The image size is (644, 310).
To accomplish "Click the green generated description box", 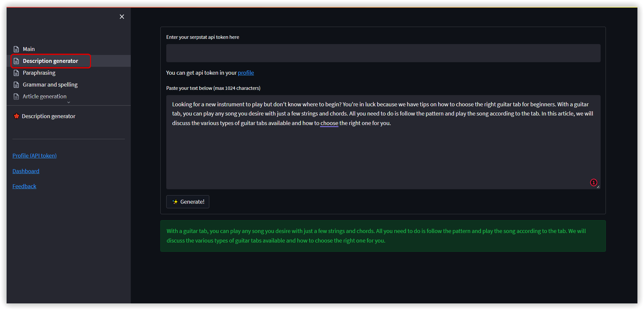I will 383,236.
